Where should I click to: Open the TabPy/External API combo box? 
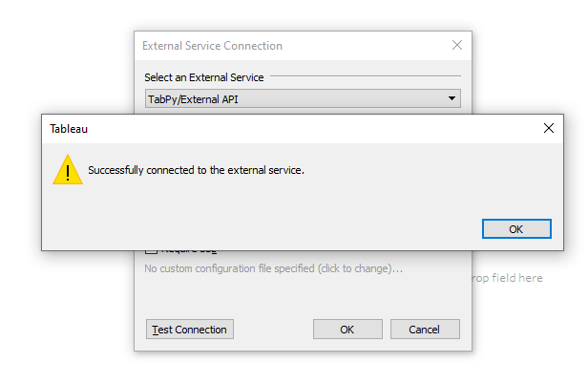coord(296,98)
